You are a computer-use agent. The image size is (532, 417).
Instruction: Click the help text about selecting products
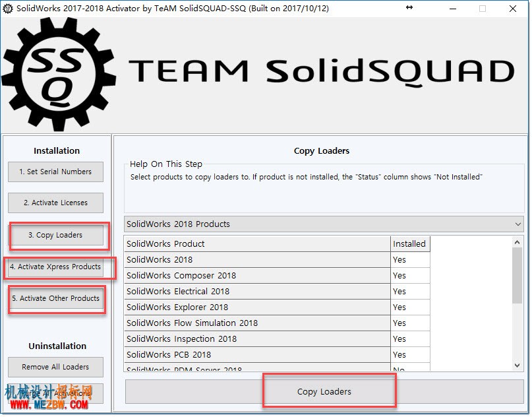point(306,177)
